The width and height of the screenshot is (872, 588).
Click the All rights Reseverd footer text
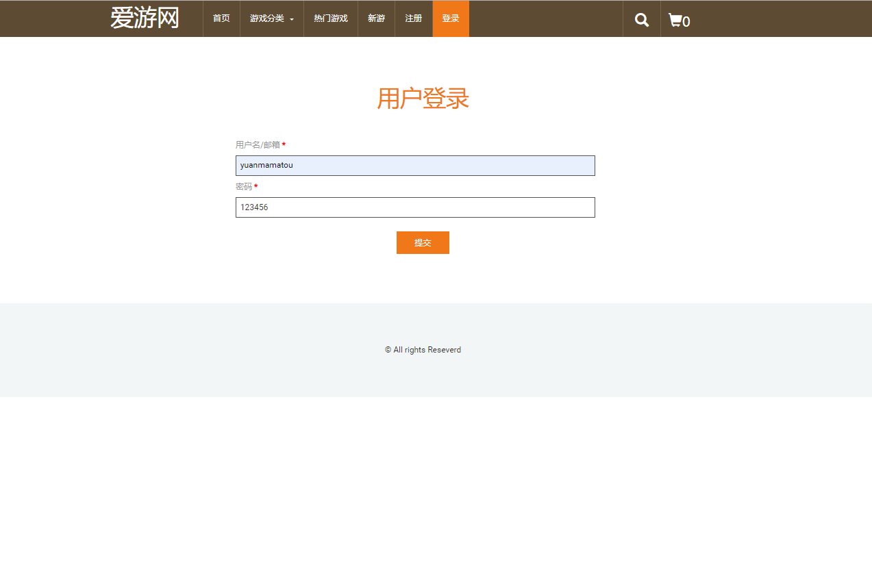tap(423, 350)
